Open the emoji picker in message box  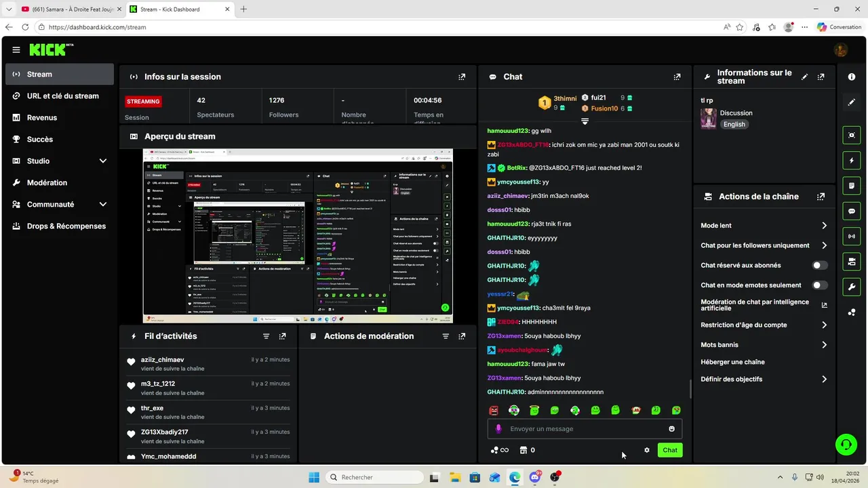pos(672,429)
